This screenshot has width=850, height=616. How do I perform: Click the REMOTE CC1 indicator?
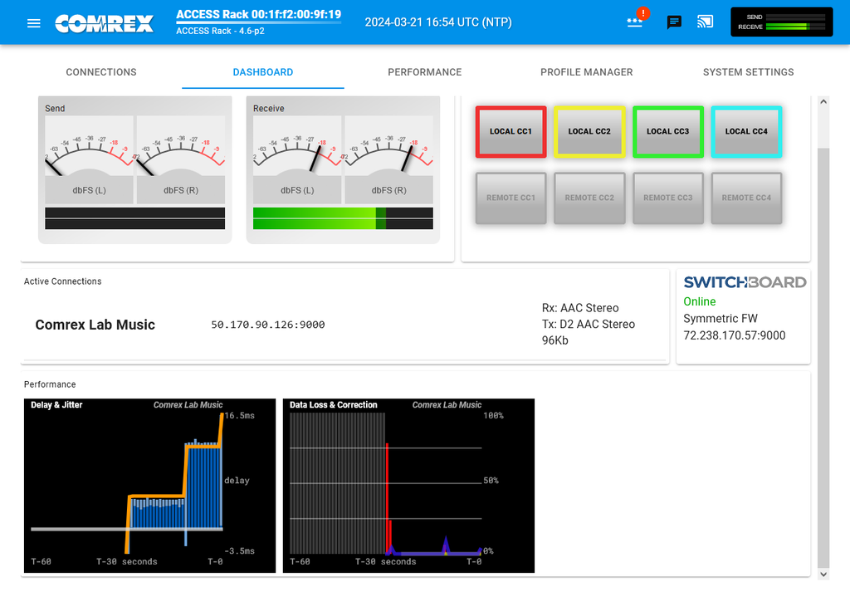coord(510,198)
